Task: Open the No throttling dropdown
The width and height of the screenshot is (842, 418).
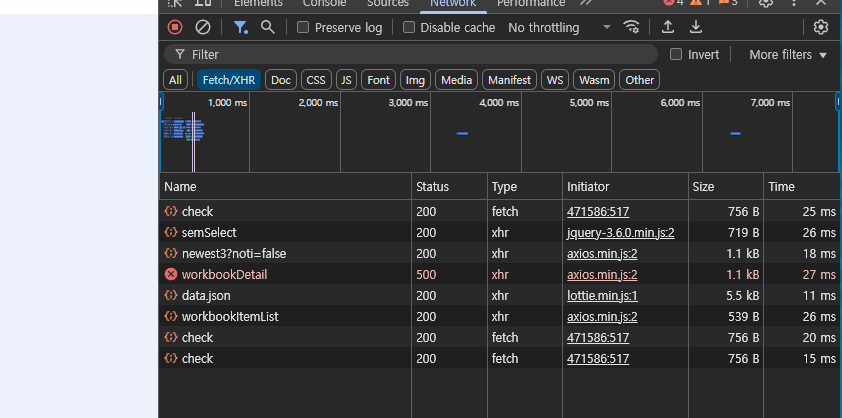Action: (x=557, y=27)
